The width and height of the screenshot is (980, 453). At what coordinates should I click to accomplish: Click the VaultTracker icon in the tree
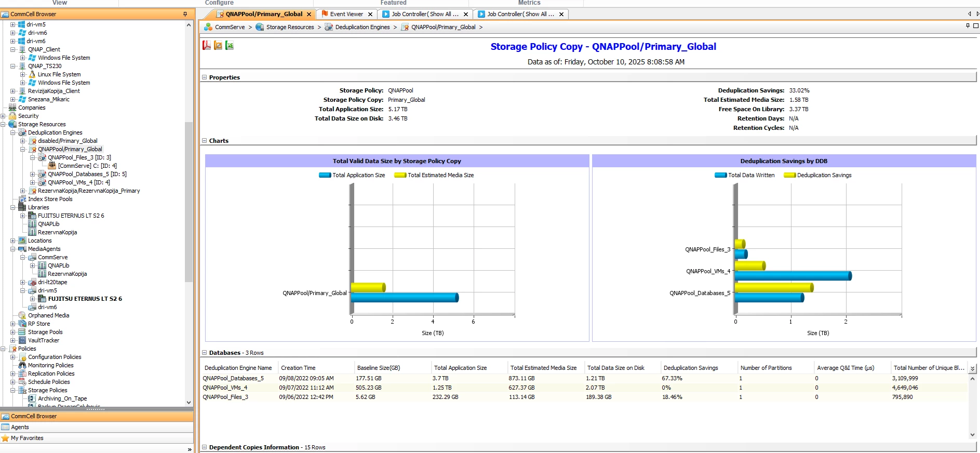tap(22, 340)
